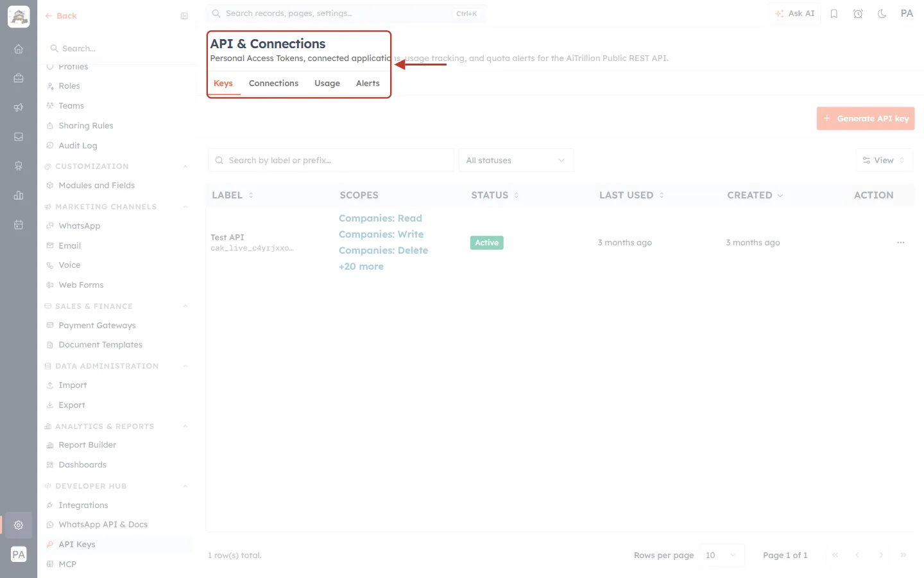Open the briefcase icon in left rail
Image resolution: width=924 pixels, height=578 pixels.
[x=19, y=78]
